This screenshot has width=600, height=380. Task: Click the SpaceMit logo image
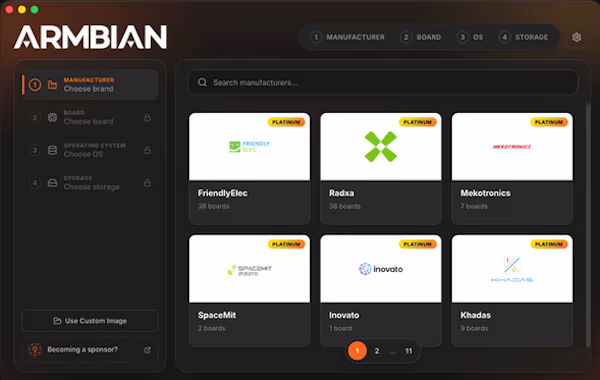[249, 270]
